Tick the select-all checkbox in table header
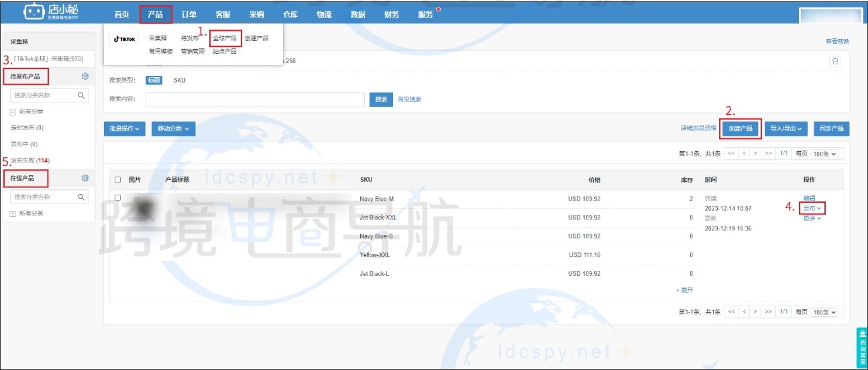Image resolution: width=868 pixels, height=370 pixels. pos(118,179)
